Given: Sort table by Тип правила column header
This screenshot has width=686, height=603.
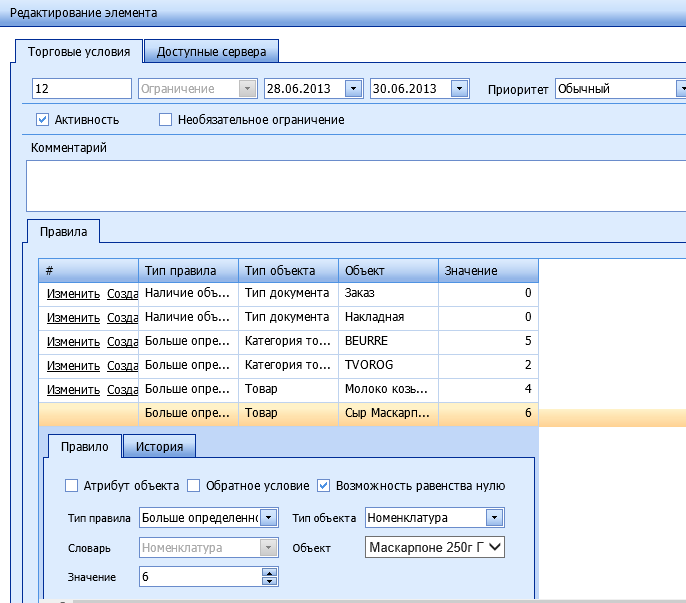Looking at the screenshot, I should pyautogui.click(x=188, y=271).
